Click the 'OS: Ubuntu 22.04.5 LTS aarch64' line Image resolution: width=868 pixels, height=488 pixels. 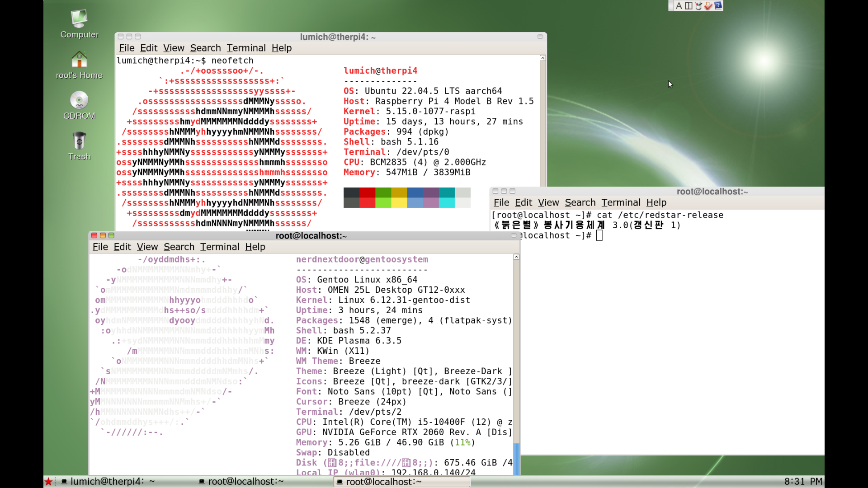(423, 91)
